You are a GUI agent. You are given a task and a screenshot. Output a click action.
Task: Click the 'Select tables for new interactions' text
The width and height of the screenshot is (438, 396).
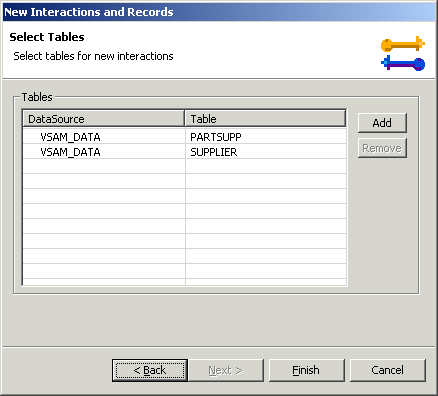tap(93, 56)
